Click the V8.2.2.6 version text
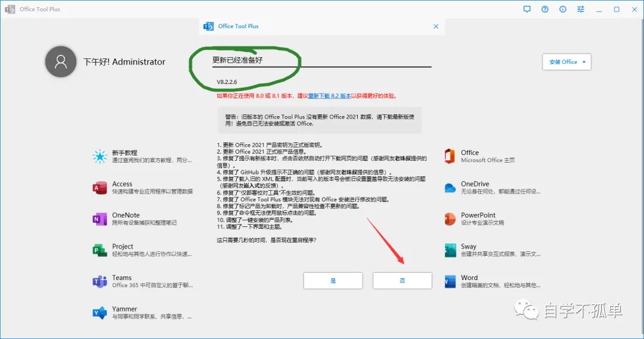This screenshot has height=339, width=644. [x=227, y=82]
